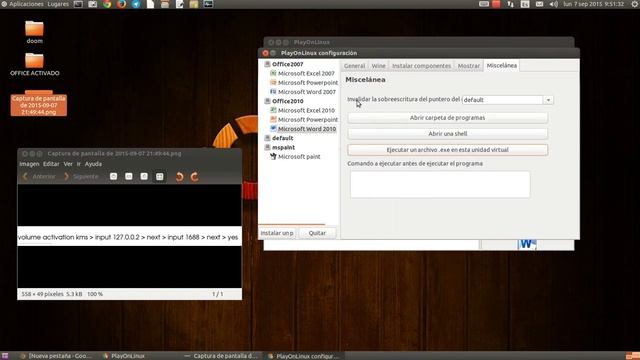Open the mail indicator in top panel

point(539,4)
